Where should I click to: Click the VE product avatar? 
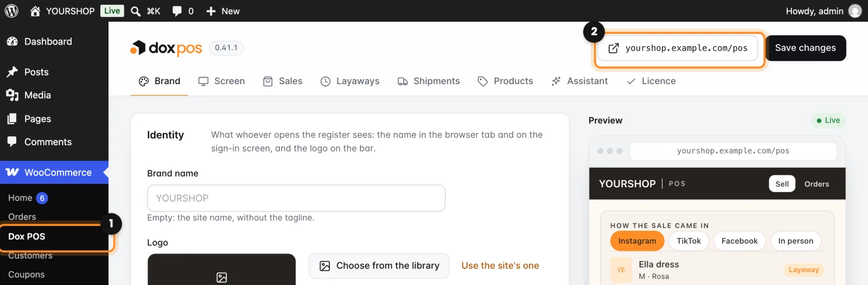pyautogui.click(x=621, y=270)
